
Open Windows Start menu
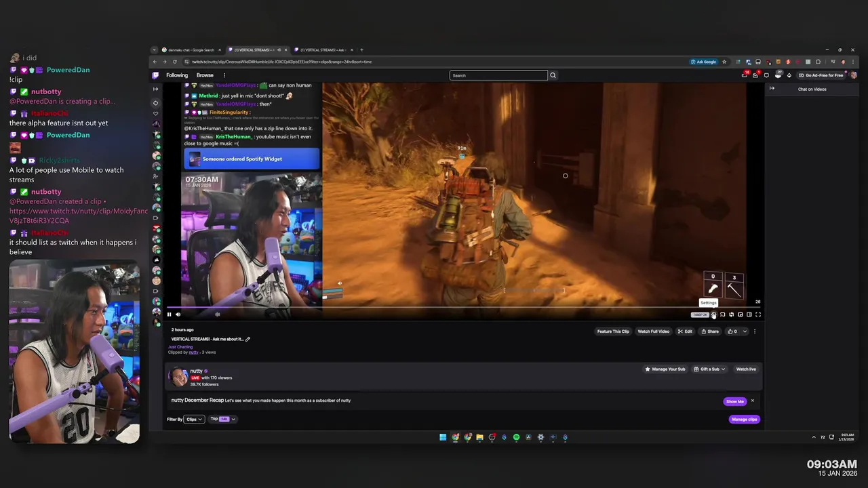[x=443, y=437]
